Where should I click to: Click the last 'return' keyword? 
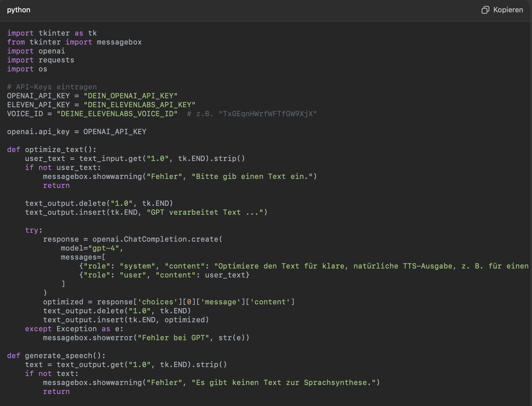pos(56,391)
